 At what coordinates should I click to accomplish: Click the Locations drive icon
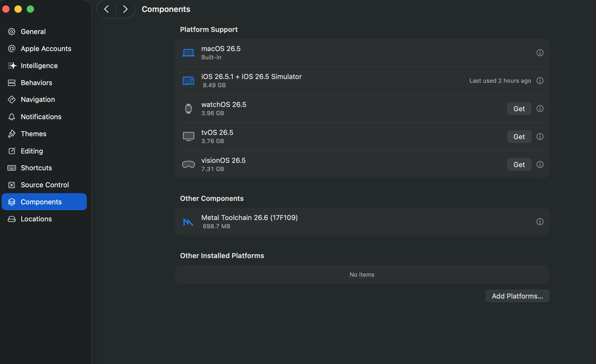(x=12, y=219)
